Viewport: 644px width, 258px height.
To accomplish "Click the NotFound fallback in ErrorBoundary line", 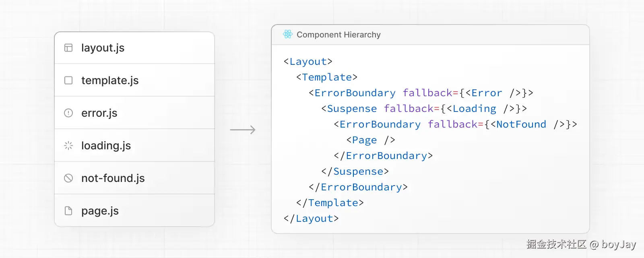I will pos(521,124).
